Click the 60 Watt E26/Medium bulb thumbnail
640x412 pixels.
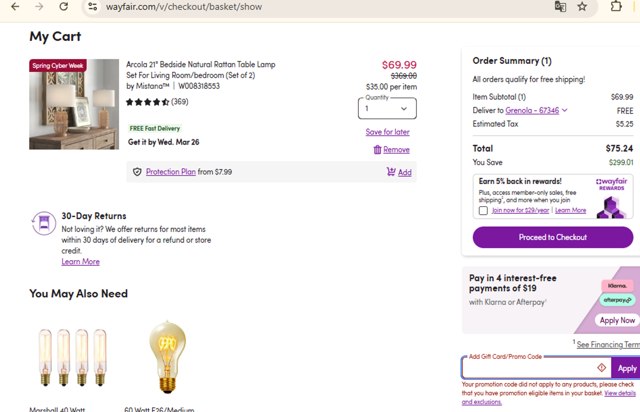point(167,356)
